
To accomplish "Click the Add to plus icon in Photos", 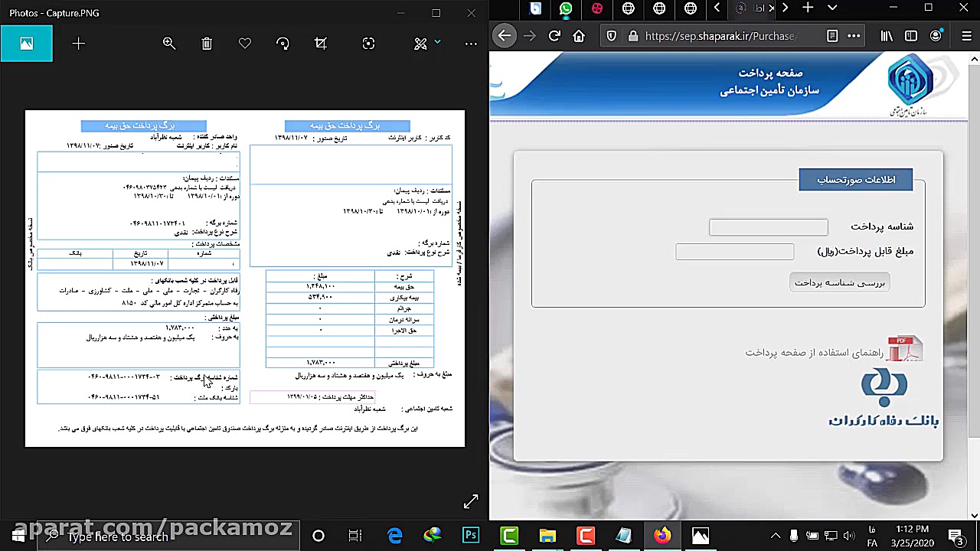I will tap(78, 44).
